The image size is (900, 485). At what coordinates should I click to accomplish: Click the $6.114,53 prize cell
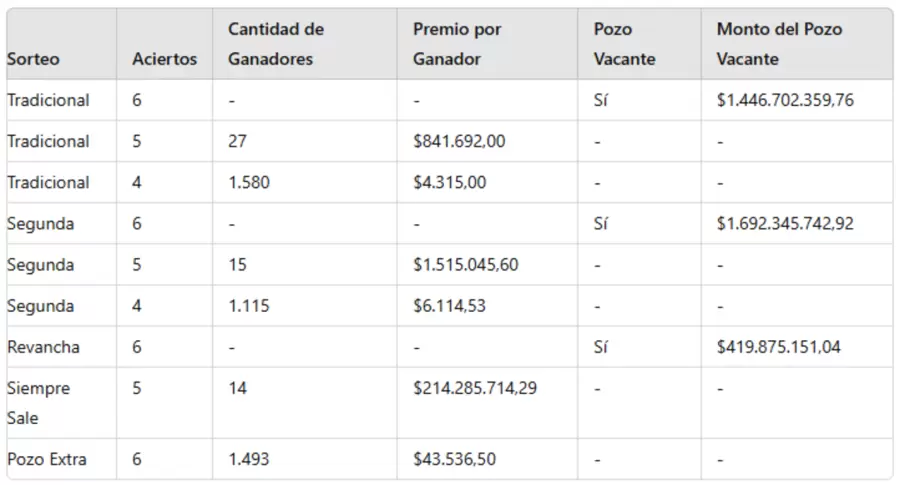coord(449,306)
